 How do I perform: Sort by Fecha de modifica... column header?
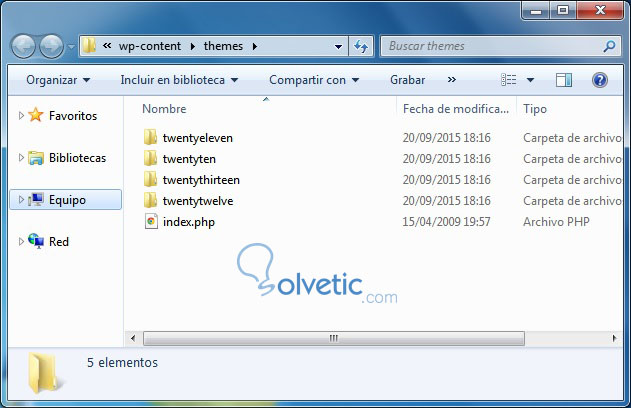point(456,109)
